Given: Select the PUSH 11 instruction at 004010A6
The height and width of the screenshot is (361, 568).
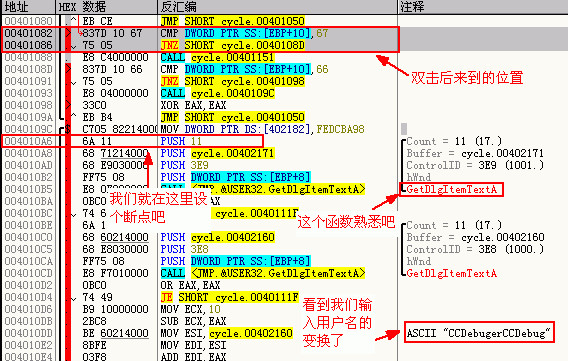Looking at the screenshot, I should 181,141.
